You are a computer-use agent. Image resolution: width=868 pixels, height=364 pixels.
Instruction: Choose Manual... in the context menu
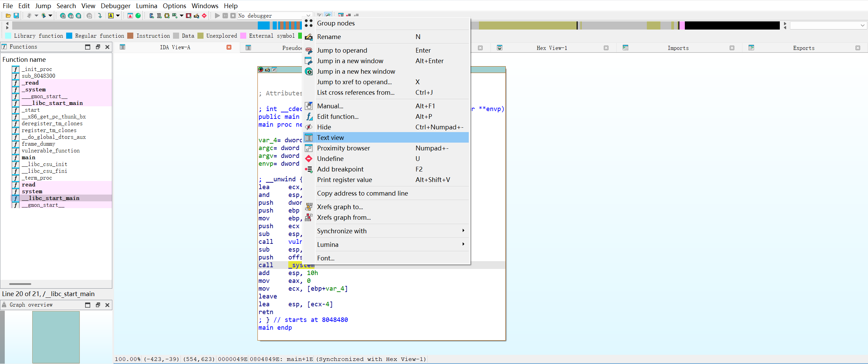(387, 106)
